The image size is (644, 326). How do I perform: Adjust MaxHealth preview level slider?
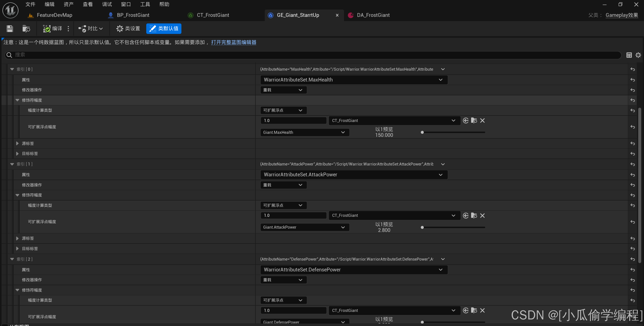(x=453, y=132)
